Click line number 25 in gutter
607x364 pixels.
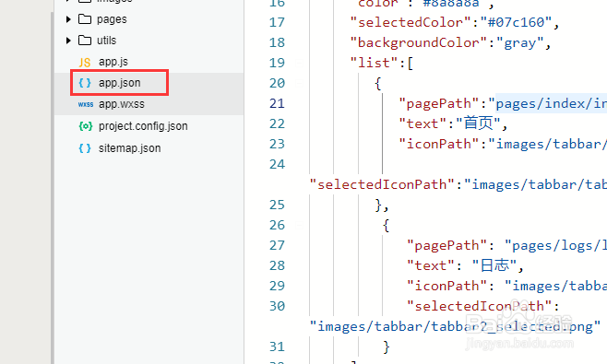point(277,205)
